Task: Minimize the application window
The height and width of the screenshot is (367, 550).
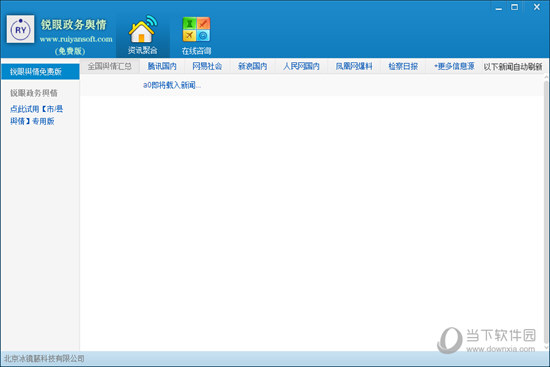Action: coord(498,7)
